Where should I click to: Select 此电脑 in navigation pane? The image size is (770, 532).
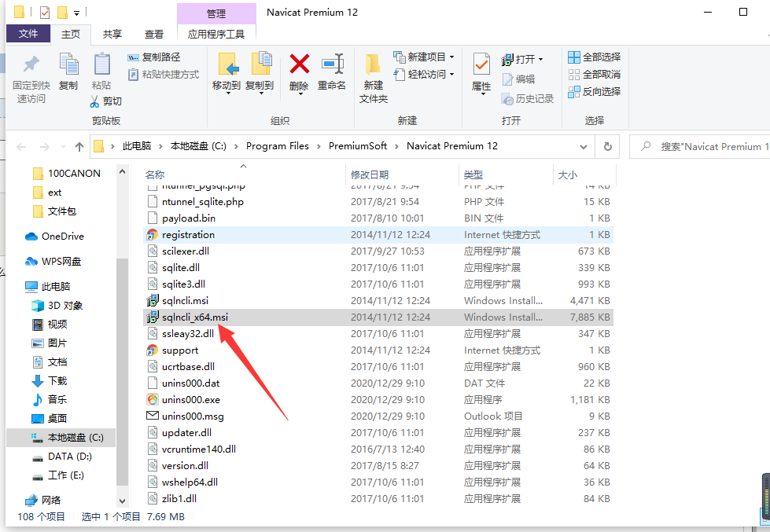48,286
